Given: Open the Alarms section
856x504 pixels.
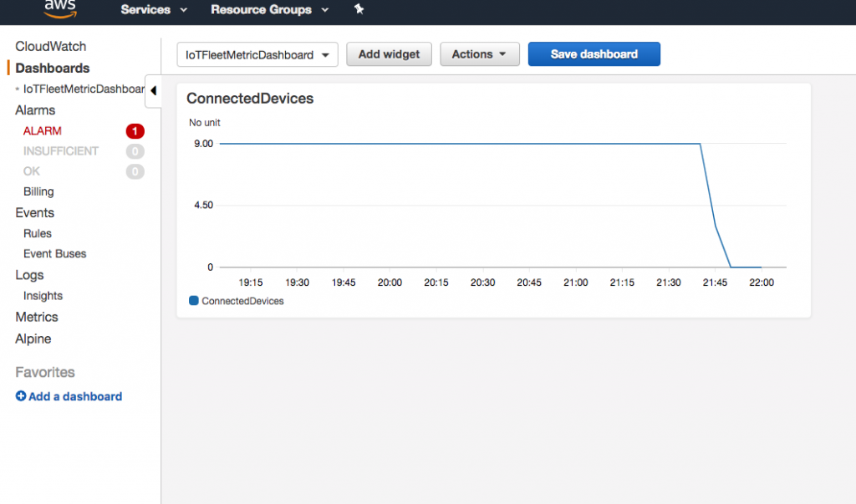Looking at the screenshot, I should [x=35, y=110].
